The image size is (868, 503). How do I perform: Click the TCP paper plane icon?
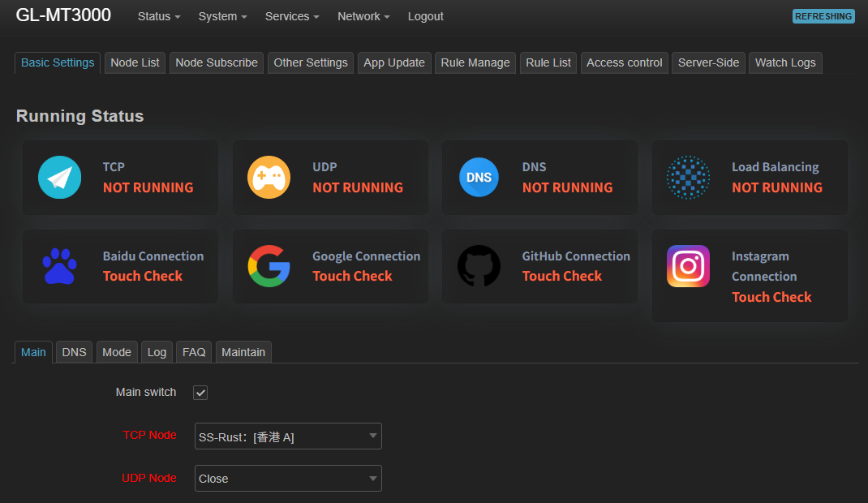[60, 178]
